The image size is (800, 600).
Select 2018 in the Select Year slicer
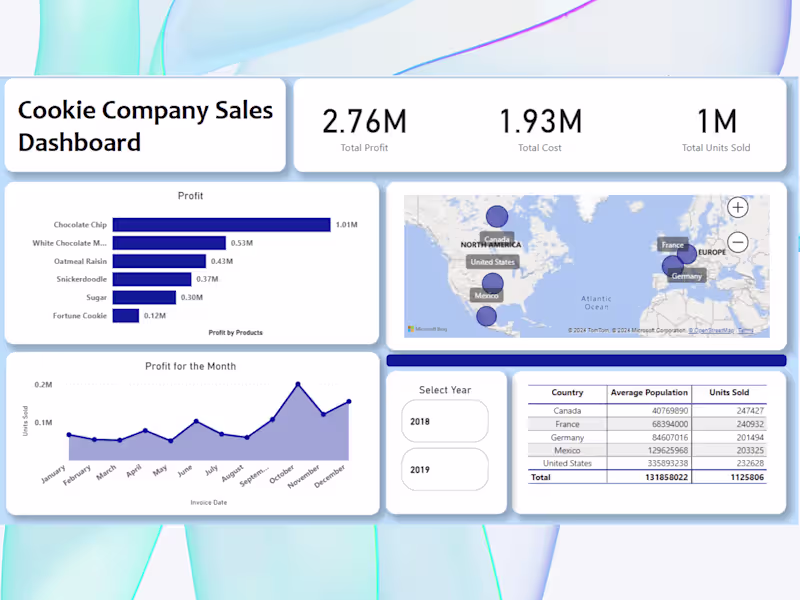(x=444, y=422)
